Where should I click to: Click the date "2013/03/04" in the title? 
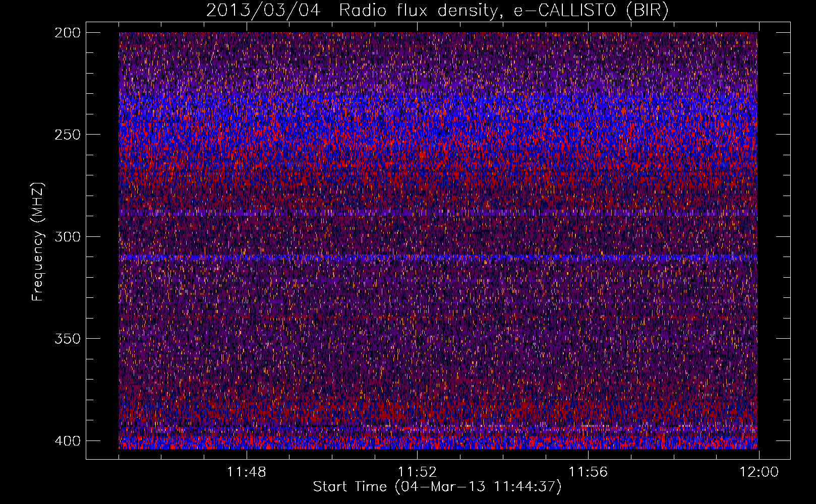tap(263, 11)
